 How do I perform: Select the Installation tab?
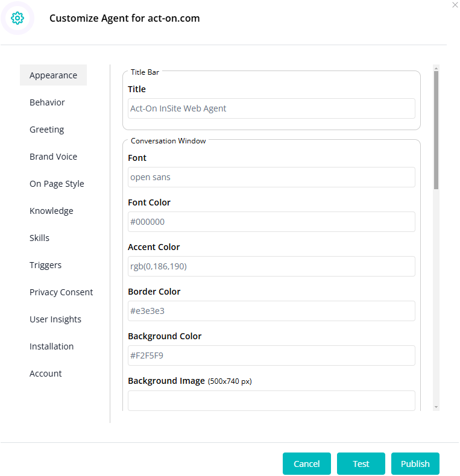51,346
